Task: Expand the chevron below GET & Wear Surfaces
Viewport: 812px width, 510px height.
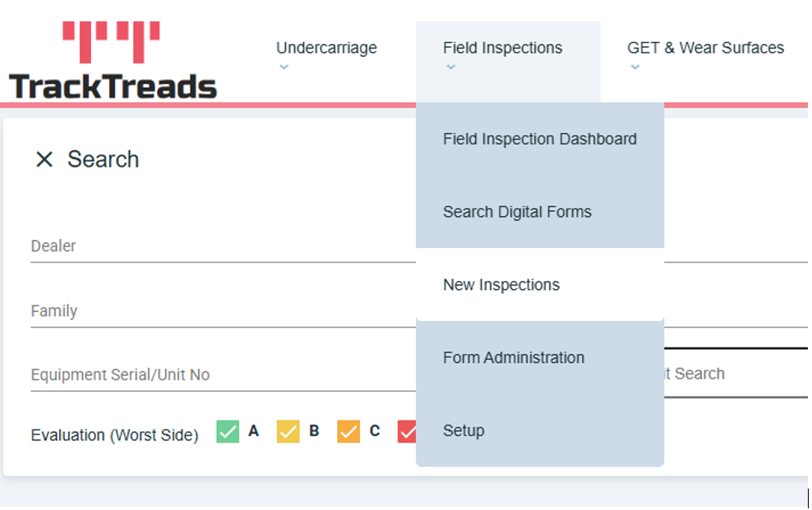Action: tap(634, 67)
